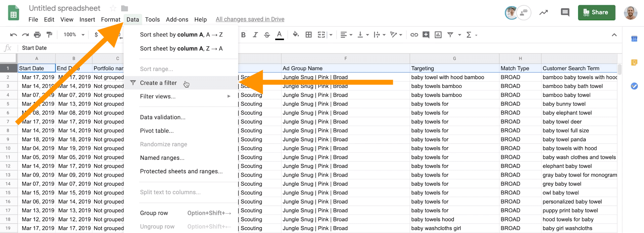Click the paint format roller icon
The width and height of the screenshot is (644, 233).
(49, 35)
